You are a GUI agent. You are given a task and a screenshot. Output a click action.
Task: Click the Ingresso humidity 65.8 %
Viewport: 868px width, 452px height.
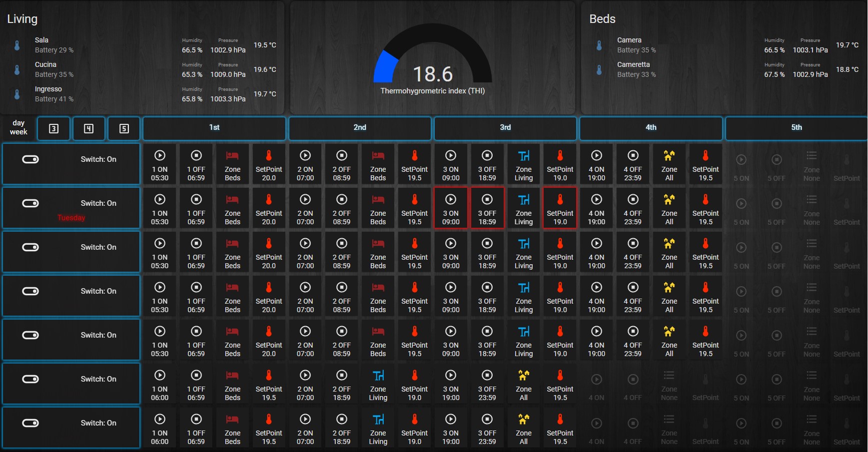(192, 99)
